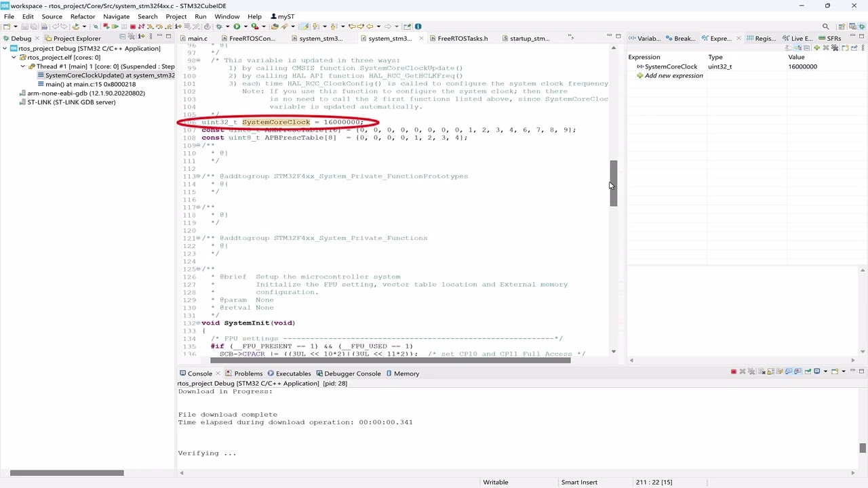Open the Search magnifier in top right
Image resolution: width=868 pixels, height=488 pixels.
tap(825, 26)
